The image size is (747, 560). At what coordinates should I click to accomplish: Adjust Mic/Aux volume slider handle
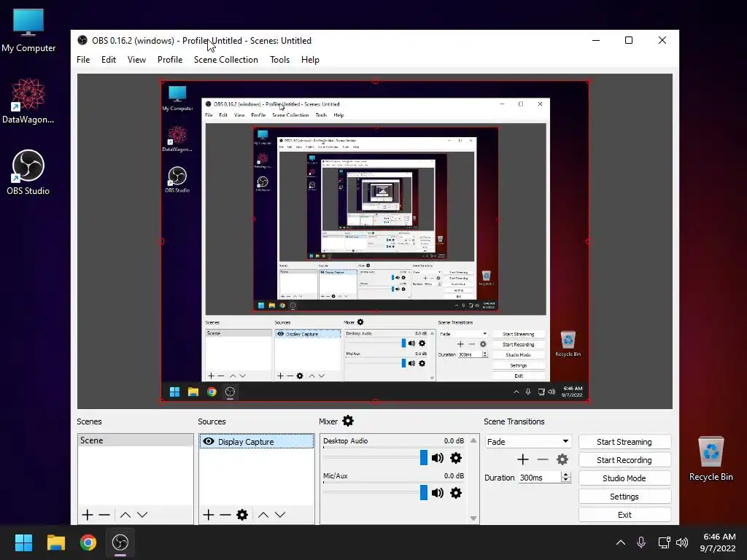(x=424, y=492)
